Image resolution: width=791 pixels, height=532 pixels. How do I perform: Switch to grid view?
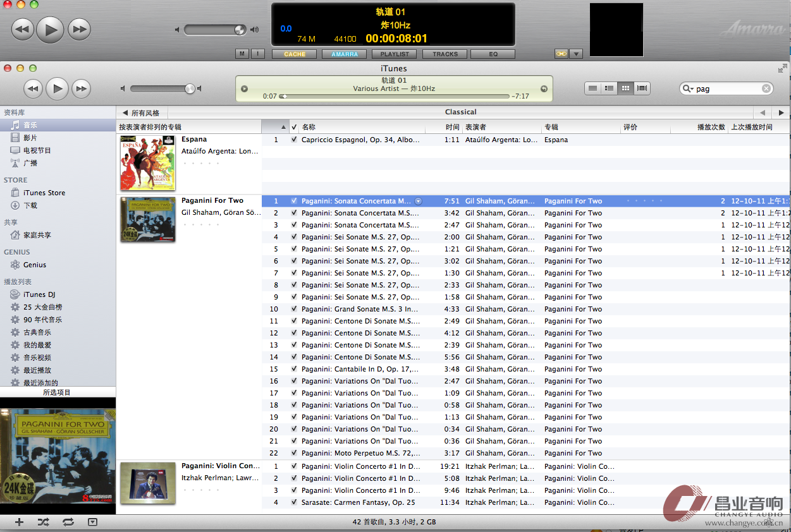pos(625,88)
